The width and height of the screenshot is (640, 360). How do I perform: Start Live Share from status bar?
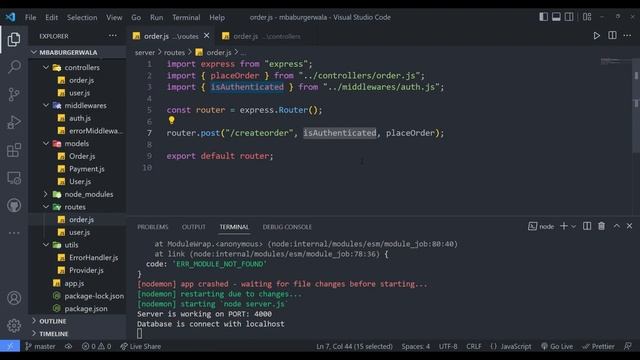coord(141,346)
